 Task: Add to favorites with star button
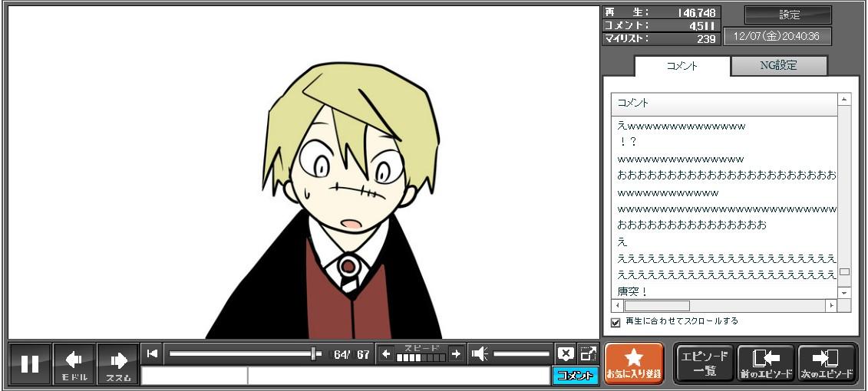(x=634, y=363)
